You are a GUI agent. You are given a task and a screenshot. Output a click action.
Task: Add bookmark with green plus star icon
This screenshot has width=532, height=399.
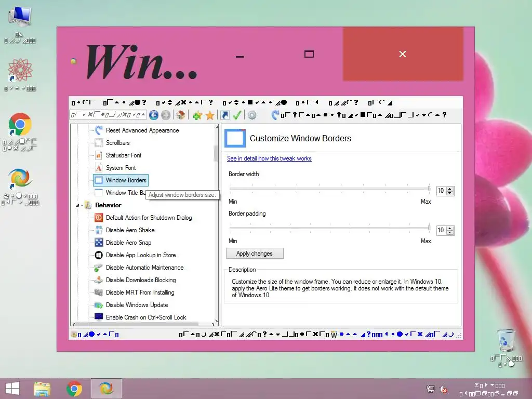(x=197, y=115)
